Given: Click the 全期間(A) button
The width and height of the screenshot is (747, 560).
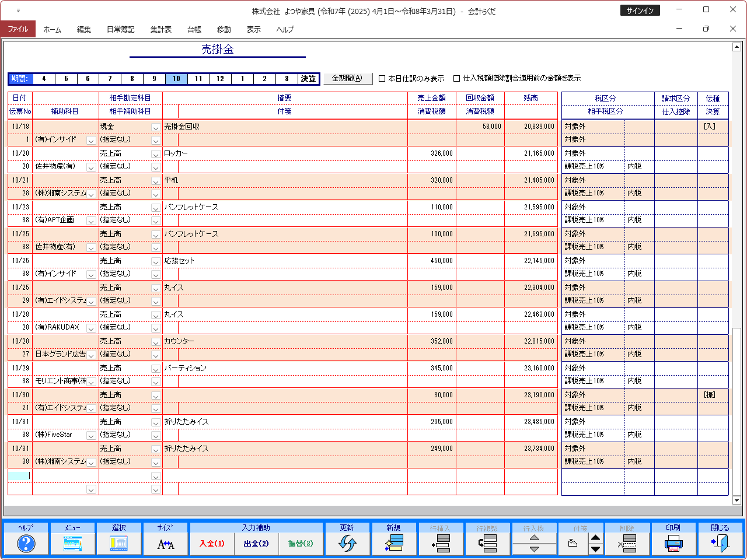Looking at the screenshot, I should pos(347,79).
